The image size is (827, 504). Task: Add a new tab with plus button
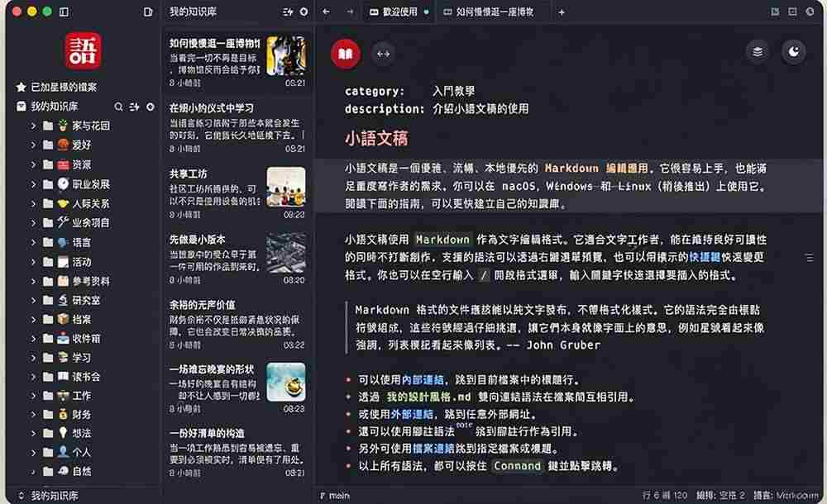pyautogui.click(x=562, y=12)
